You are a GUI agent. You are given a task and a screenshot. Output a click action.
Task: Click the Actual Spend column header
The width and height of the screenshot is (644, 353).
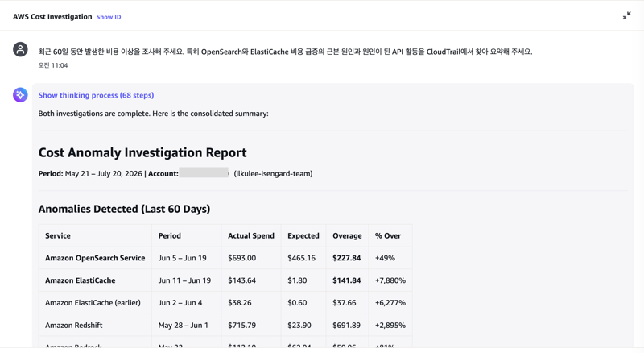pos(251,236)
